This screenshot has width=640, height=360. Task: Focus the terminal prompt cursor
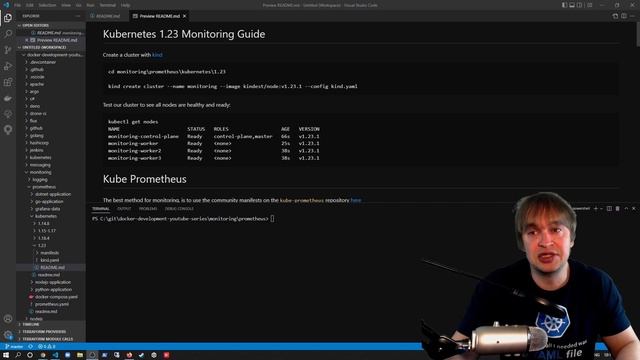pyautogui.click(x=272, y=219)
